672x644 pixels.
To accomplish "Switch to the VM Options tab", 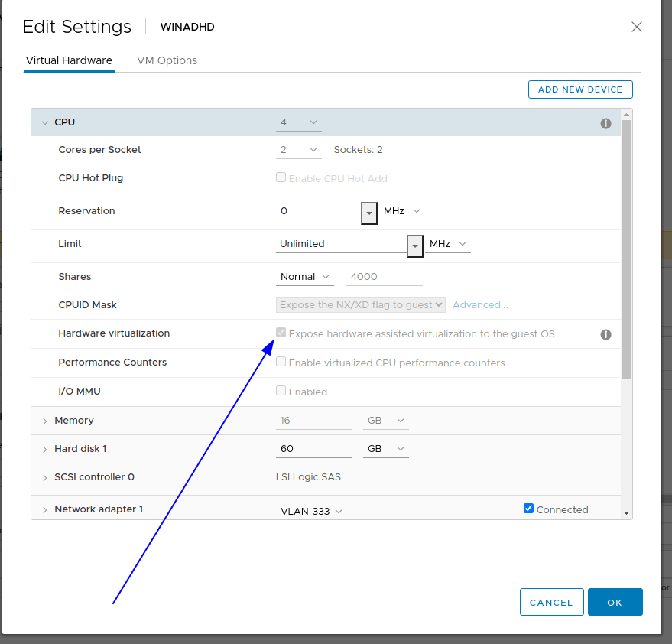I will (x=167, y=60).
